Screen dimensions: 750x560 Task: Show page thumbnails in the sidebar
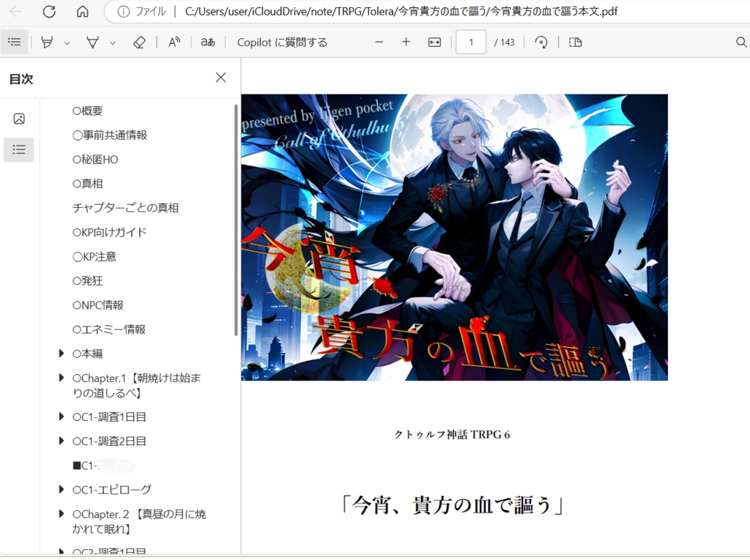[19, 119]
